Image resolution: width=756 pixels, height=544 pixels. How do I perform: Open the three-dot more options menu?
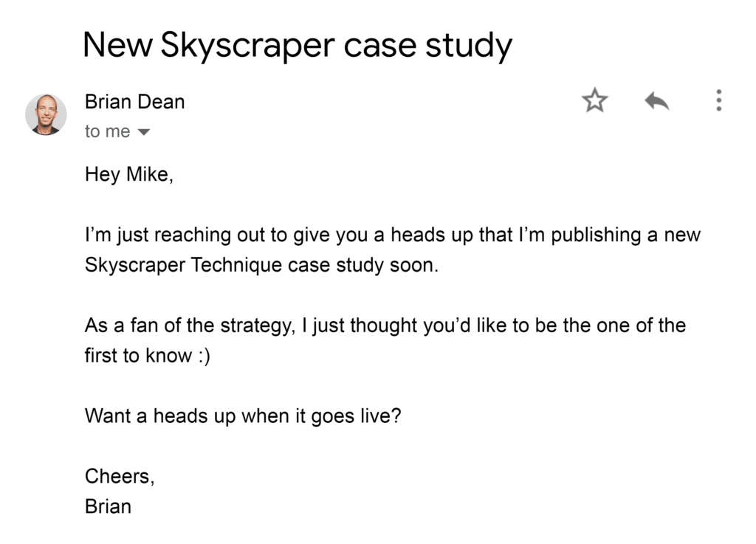(x=718, y=100)
